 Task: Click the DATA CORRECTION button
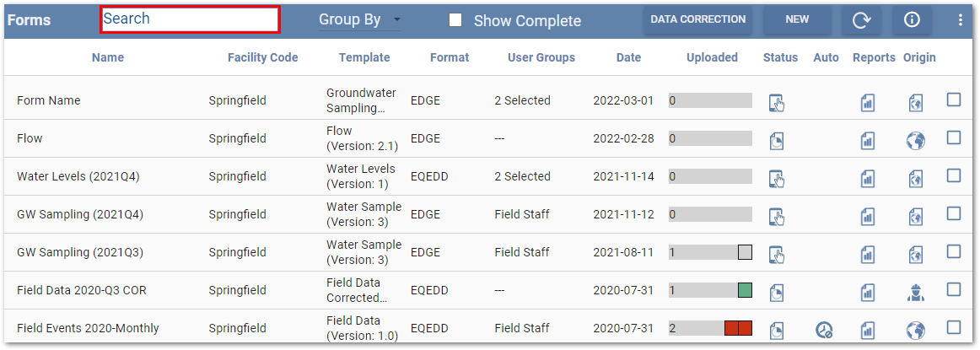(x=697, y=19)
